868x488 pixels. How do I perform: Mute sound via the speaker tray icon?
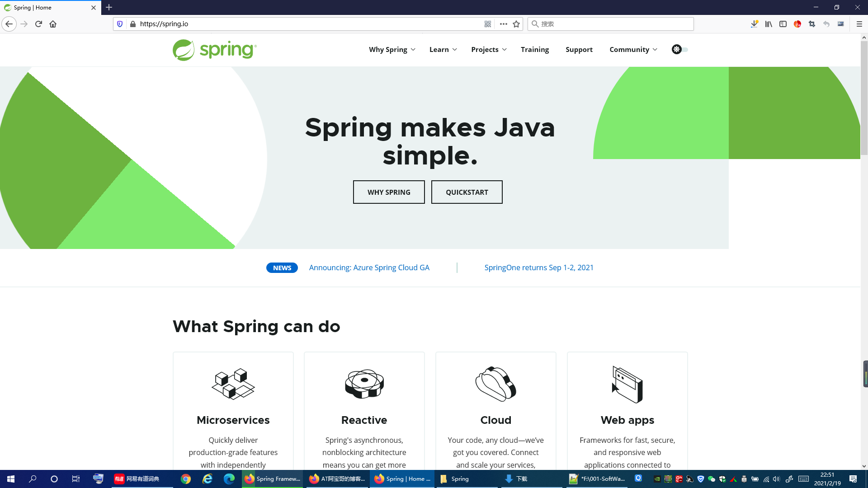[x=775, y=479]
